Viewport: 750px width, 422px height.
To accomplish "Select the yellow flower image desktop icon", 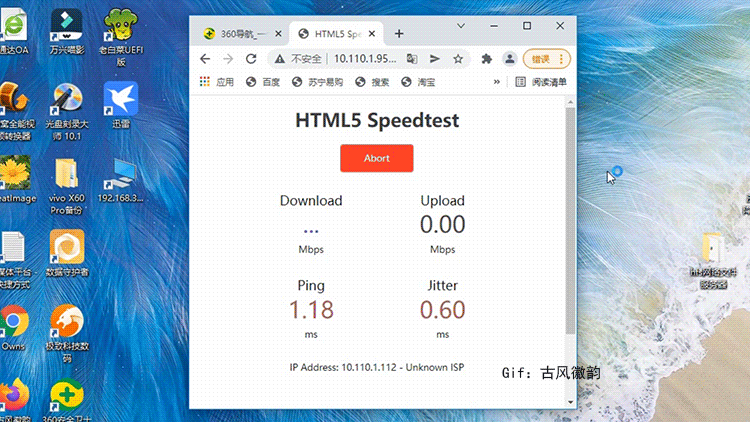I will point(15,179).
